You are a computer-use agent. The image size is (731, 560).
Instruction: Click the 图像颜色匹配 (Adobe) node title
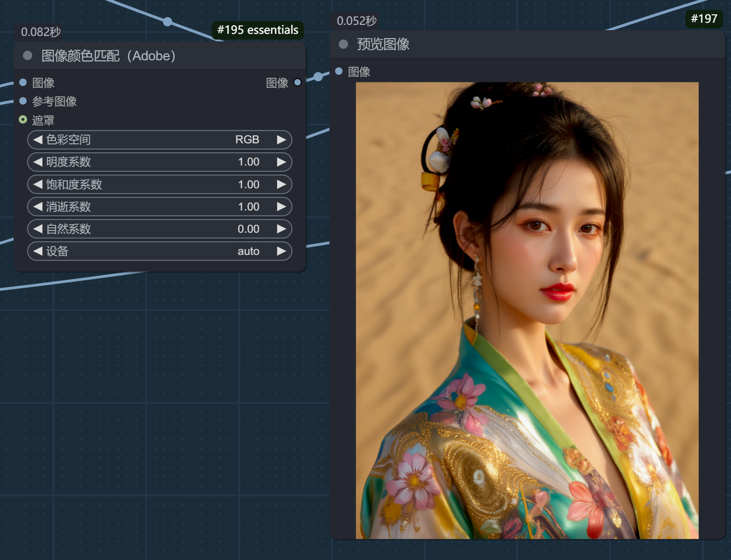(108, 56)
